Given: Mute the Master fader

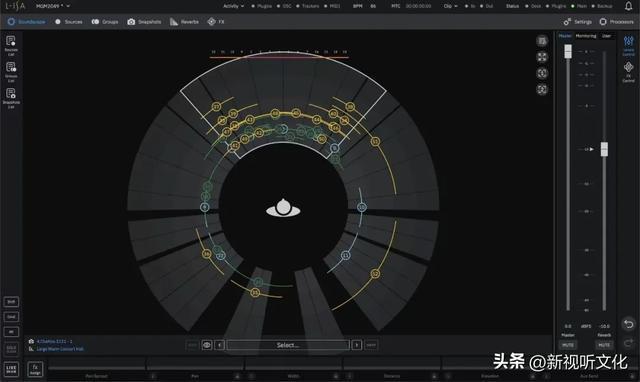Looking at the screenshot, I should [x=568, y=345].
